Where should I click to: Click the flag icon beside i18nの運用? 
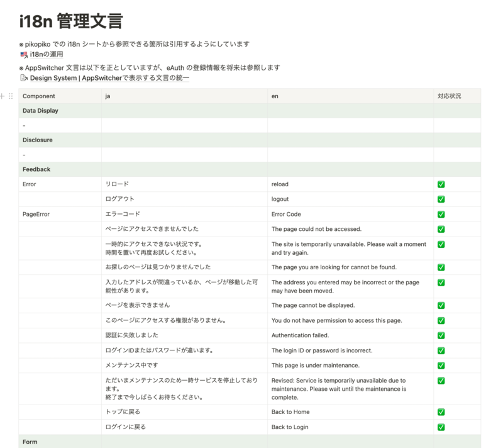[x=24, y=55]
